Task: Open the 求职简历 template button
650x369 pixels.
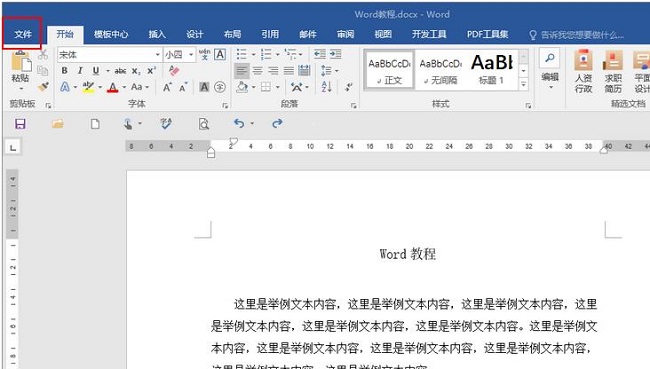Action: (x=613, y=71)
